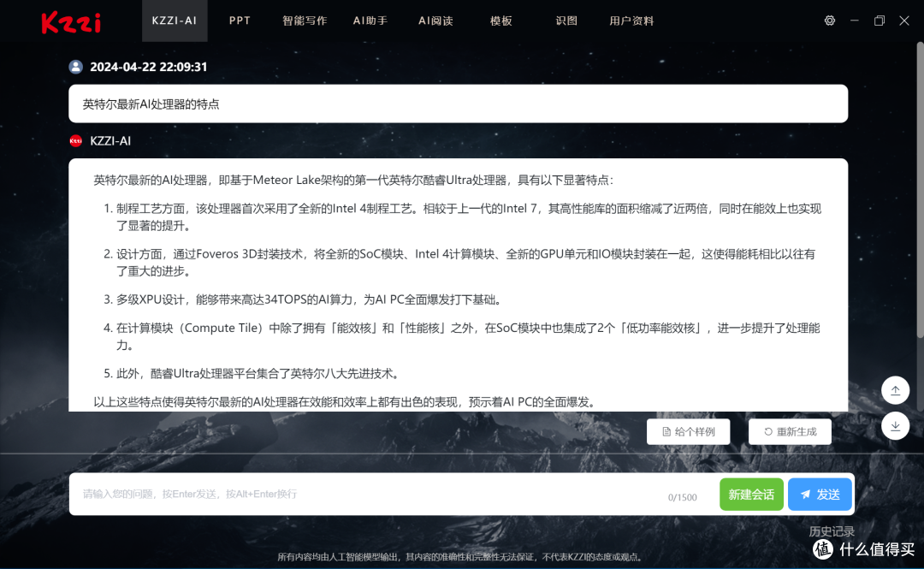Open the 识图 tab

click(566, 21)
